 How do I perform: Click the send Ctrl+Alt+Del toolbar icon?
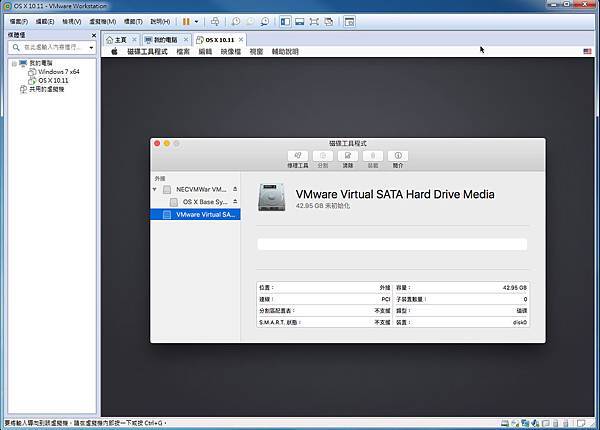215,22
